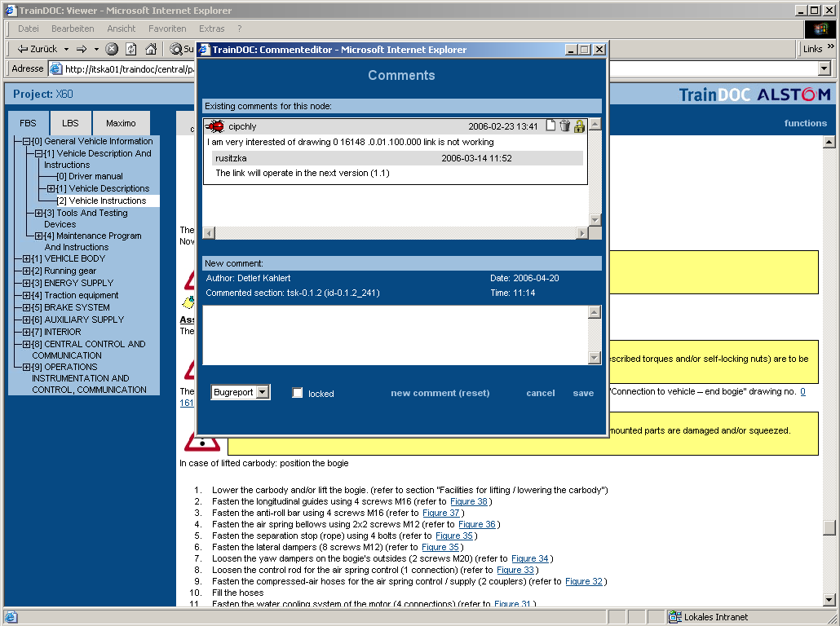The width and height of the screenshot is (840, 626).
Task: Tick the locked checkbox
Action: point(298,393)
